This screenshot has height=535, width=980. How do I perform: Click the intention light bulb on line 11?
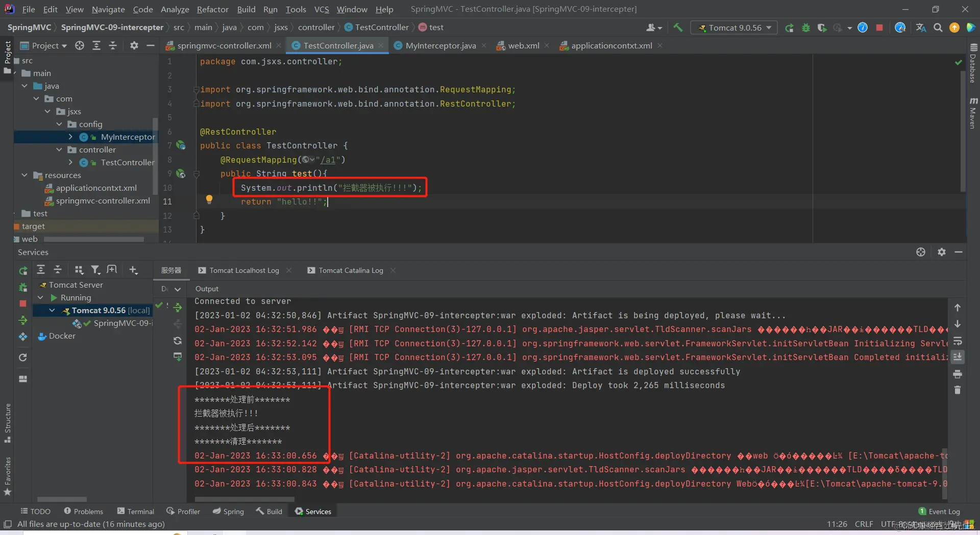tap(209, 199)
